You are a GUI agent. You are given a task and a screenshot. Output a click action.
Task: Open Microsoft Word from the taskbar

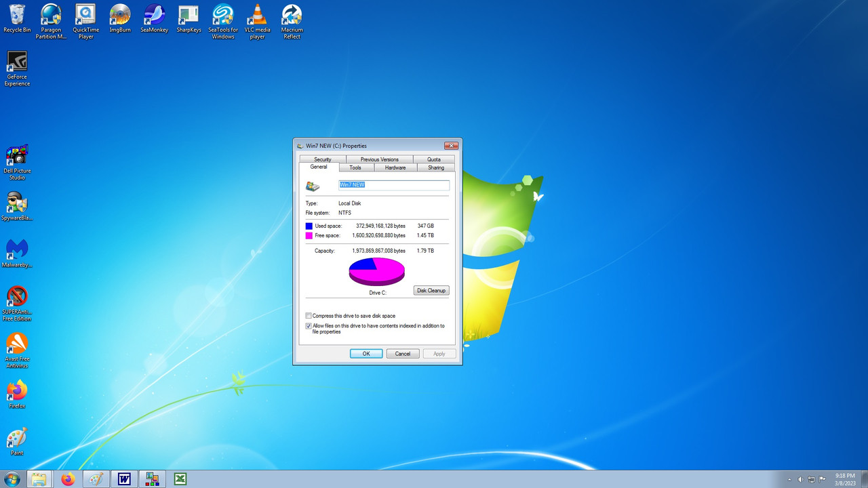124,479
